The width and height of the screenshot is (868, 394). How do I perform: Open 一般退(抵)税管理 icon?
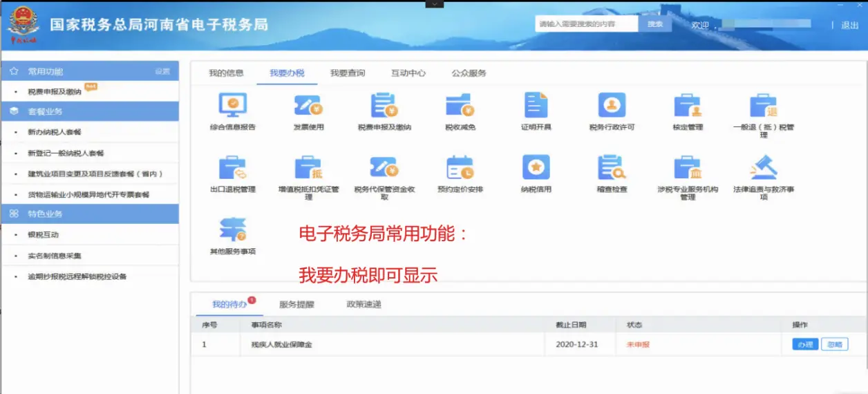(x=764, y=105)
